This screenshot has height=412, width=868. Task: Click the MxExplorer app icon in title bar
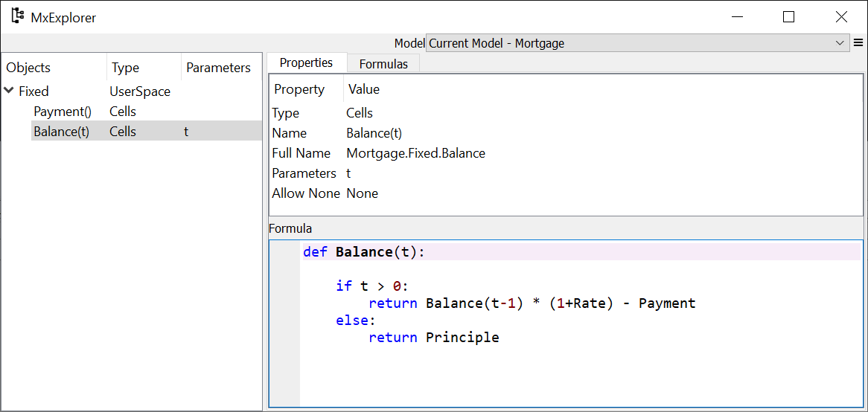[x=16, y=16]
